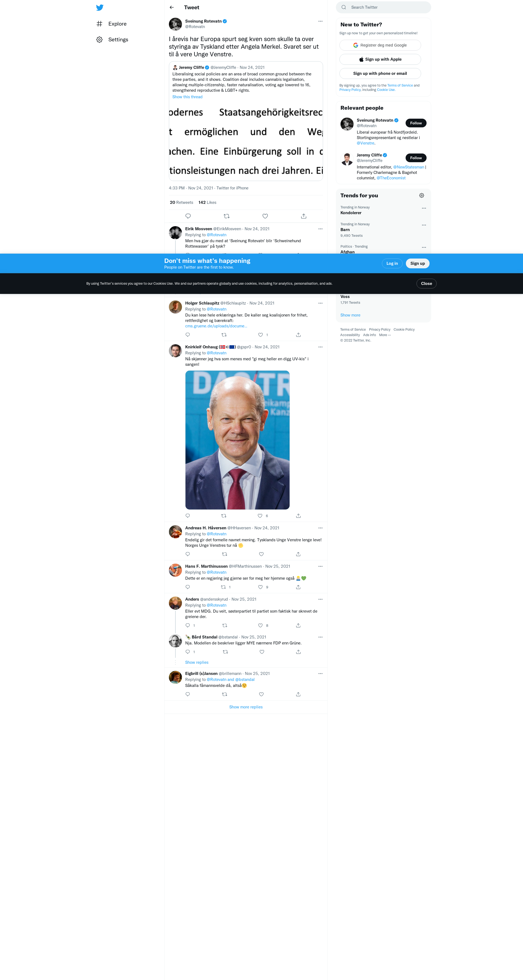Share the main tweet

pos(304,216)
